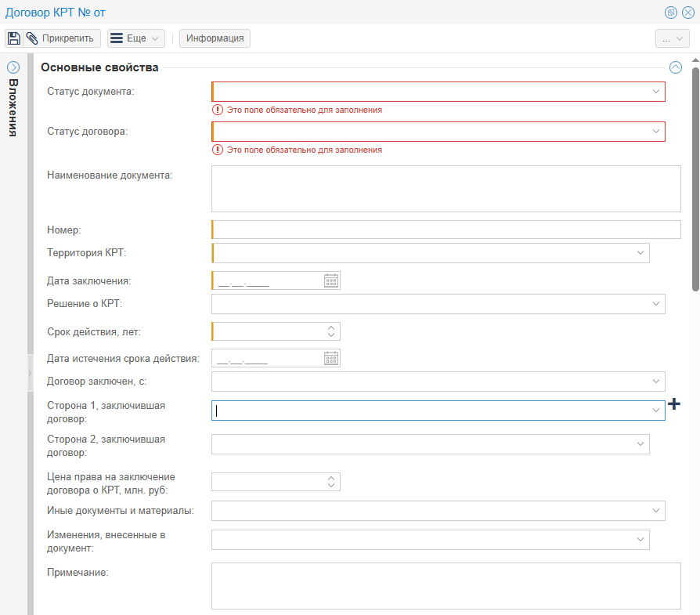Expand the Вложения side panel arrow
Screen dimensions: 700x615
click(x=13, y=67)
